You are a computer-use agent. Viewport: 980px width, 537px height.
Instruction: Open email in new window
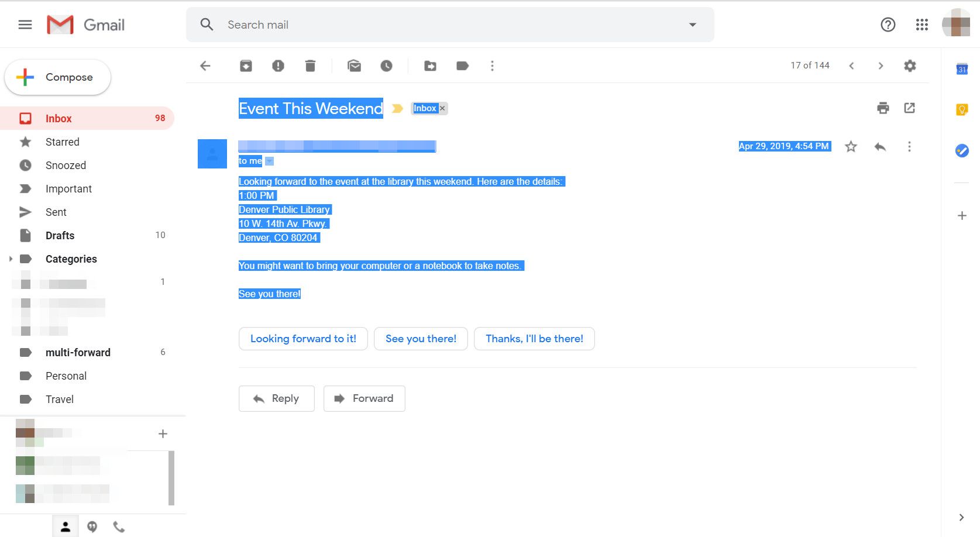click(x=910, y=108)
